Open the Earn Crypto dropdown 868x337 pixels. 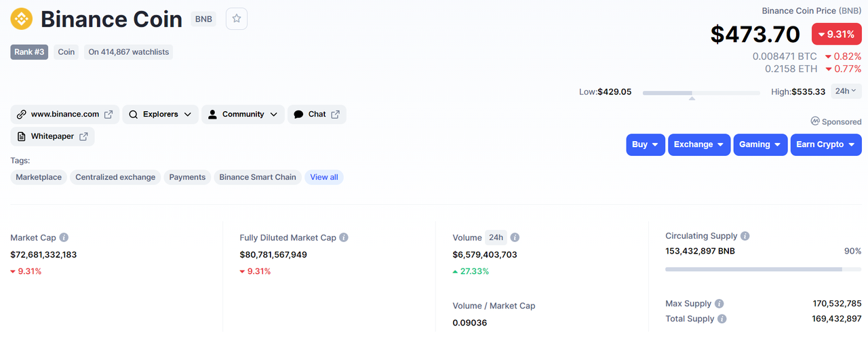[x=826, y=144]
